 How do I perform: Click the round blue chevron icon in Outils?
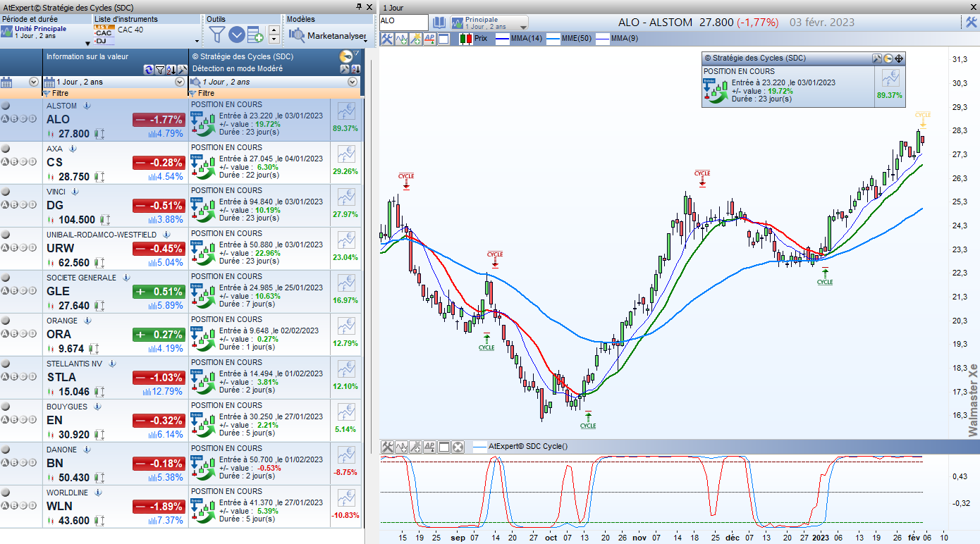point(236,34)
